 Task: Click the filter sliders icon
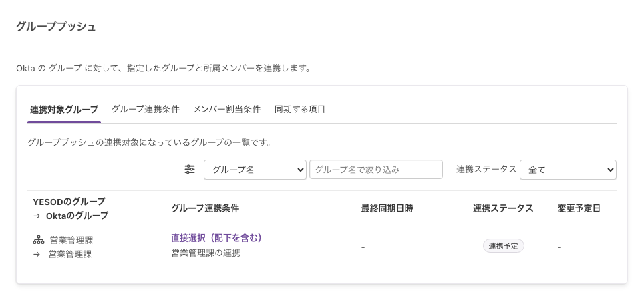tap(189, 169)
